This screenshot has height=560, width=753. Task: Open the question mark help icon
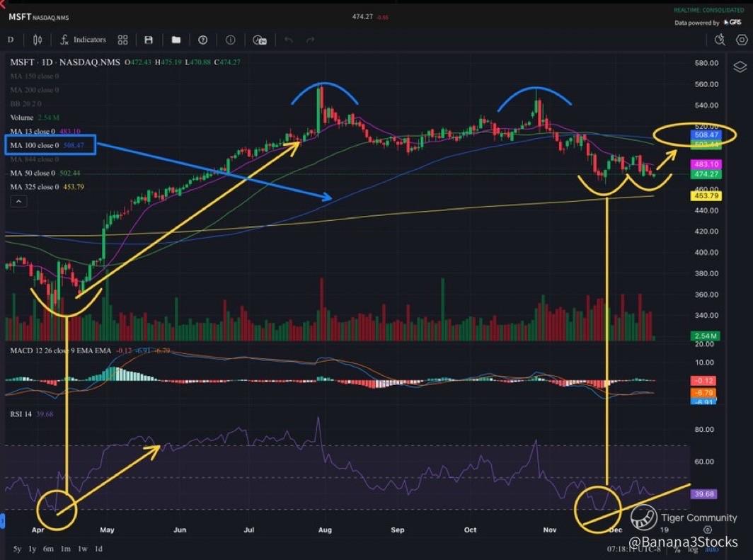[202, 40]
